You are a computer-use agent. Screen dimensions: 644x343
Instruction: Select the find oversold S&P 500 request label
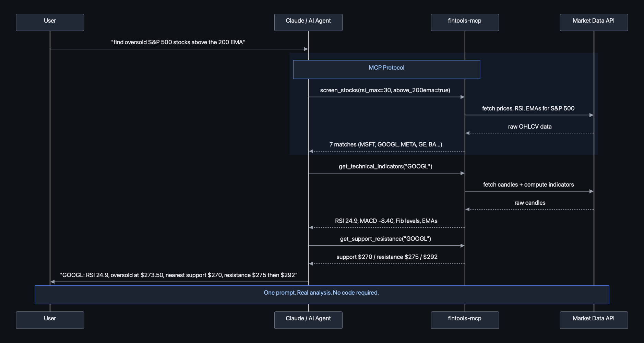(x=178, y=42)
